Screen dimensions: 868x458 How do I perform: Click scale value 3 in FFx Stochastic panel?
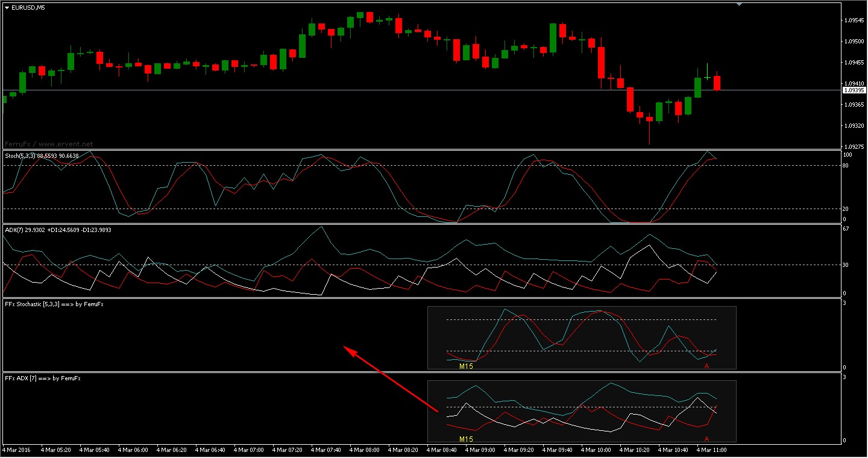845,303
